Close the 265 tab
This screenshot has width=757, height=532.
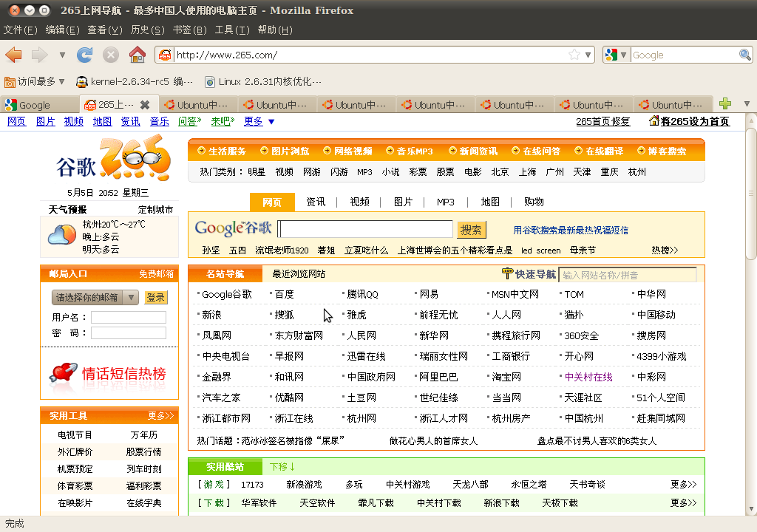coord(144,104)
